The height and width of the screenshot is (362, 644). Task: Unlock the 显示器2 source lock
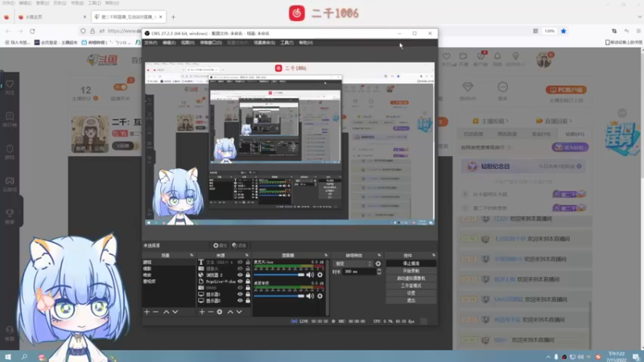click(x=248, y=301)
